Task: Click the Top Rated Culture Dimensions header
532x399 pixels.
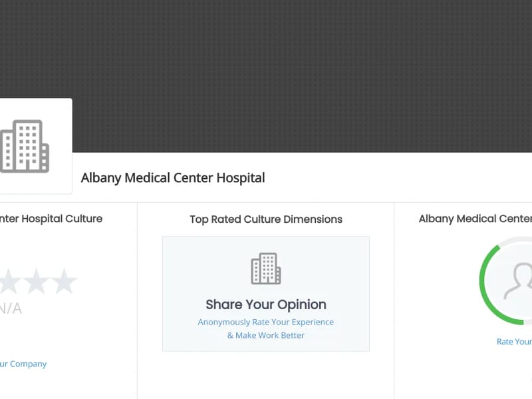Action: [265, 219]
